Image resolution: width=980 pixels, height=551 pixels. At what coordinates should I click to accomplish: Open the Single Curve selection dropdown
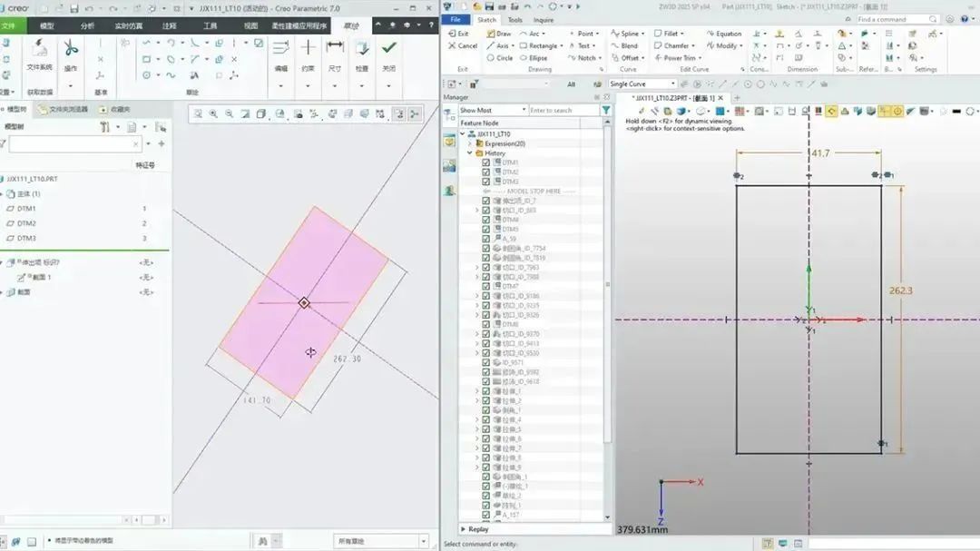[641, 84]
